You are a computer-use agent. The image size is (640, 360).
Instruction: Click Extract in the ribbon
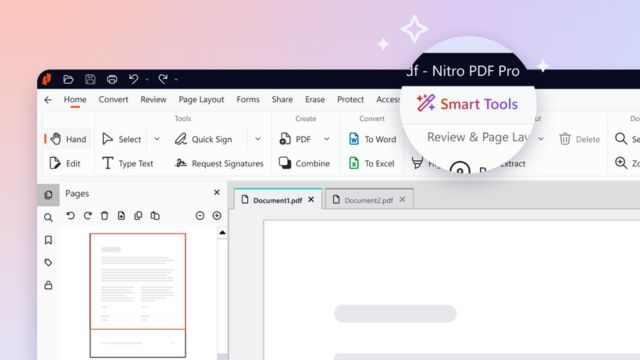pos(513,164)
